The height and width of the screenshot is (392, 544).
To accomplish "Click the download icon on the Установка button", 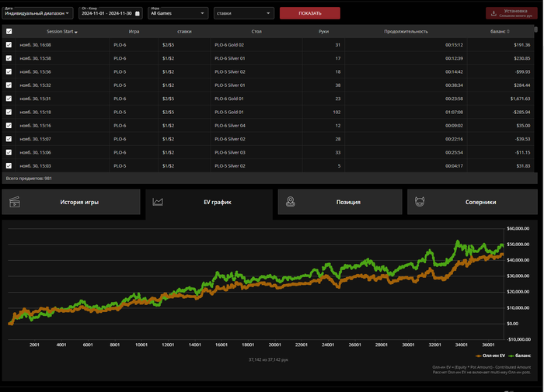I will [x=493, y=13].
